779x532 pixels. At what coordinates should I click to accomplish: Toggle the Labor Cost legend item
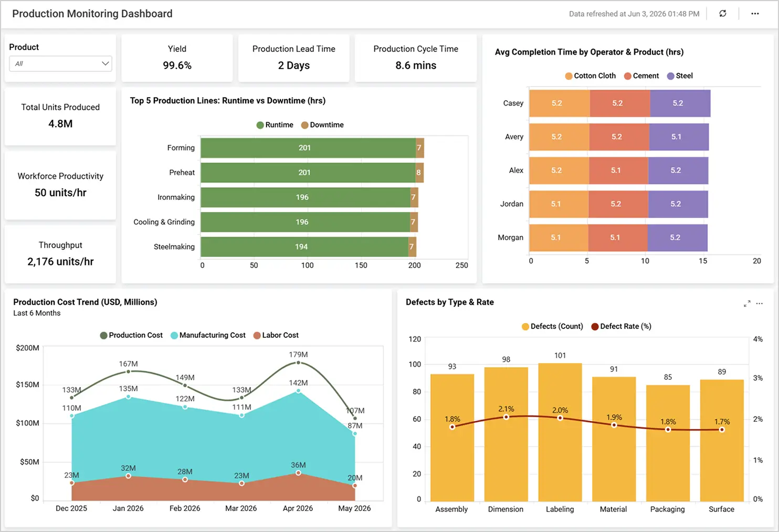[x=276, y=335]
